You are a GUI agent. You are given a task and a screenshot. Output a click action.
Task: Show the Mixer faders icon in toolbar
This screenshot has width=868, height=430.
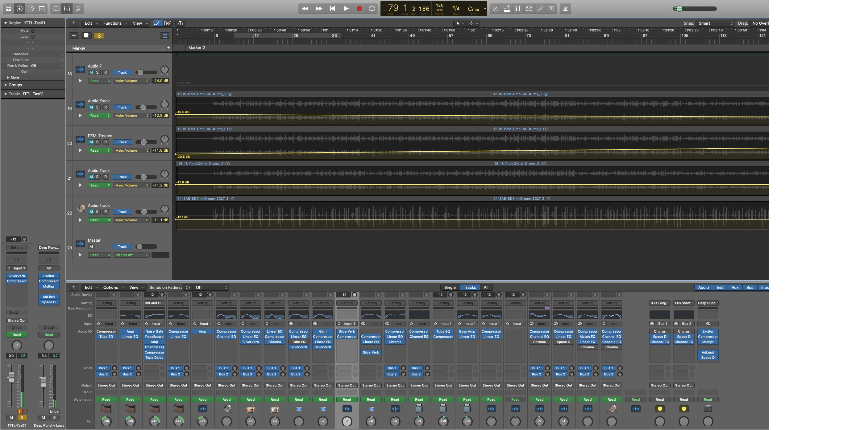click(67, 8)
